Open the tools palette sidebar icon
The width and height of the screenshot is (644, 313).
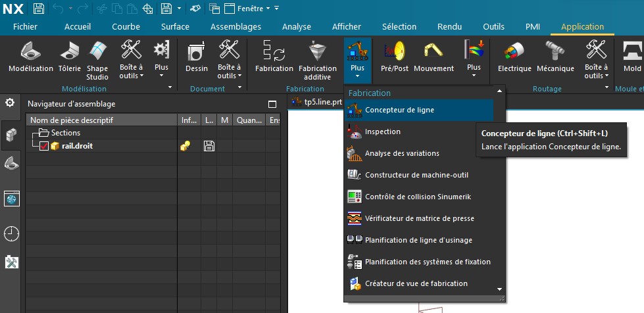point(11,262)
